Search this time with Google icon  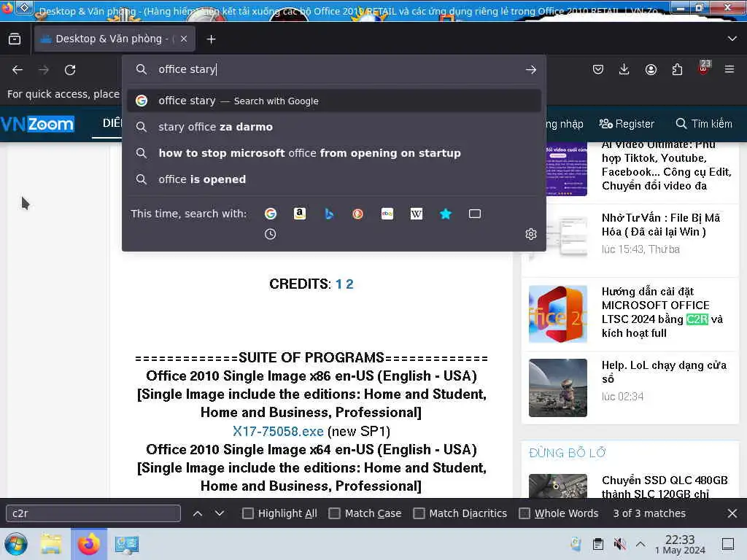pyautogui.click(x=270, y=214)
